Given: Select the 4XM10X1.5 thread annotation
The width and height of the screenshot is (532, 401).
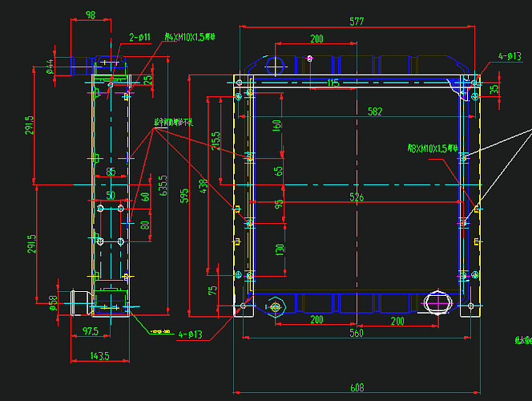Looking at the screenshot, I should [x=190, y=37].
